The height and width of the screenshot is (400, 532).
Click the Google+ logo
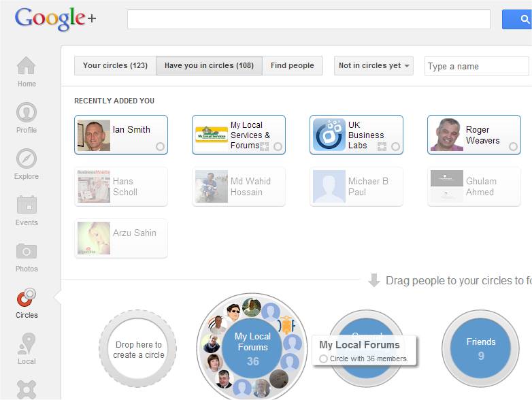coord(56,18)
